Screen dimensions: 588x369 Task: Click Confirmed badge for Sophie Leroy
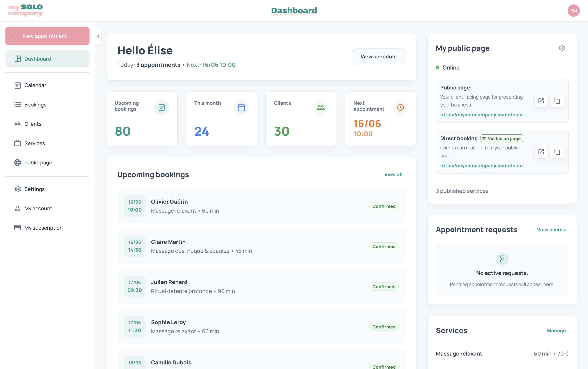[384, 327]
